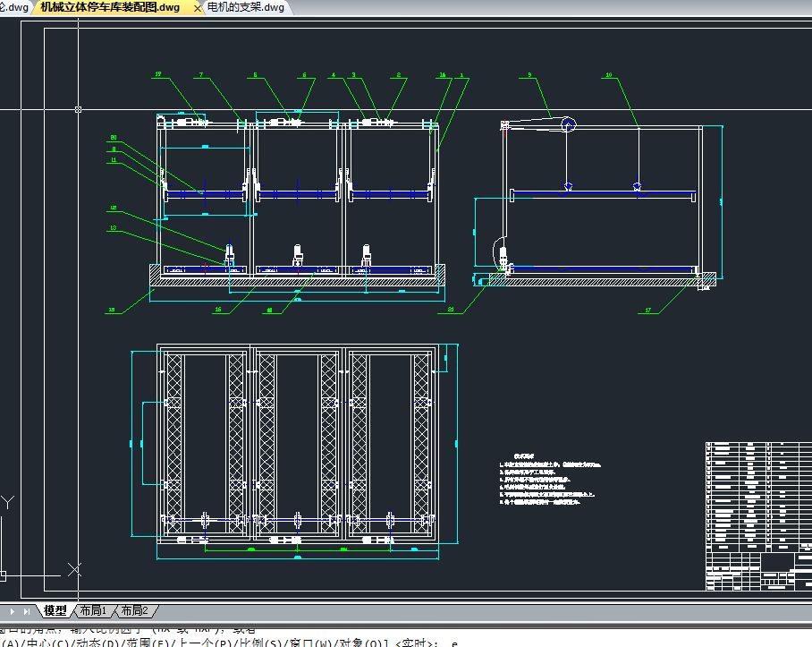Click the UCS Y-axis icon
Viewport: 812px width, 647px height.
click(x=7, y=502)
